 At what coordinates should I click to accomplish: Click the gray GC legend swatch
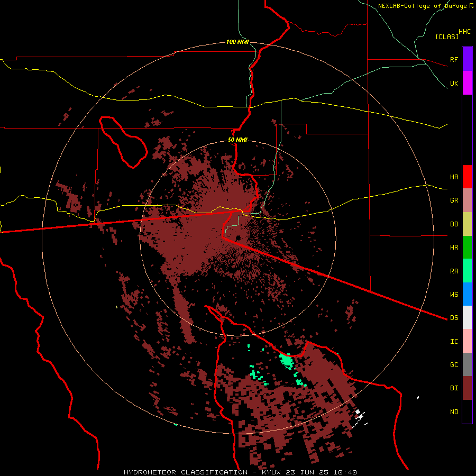point(467,364)
